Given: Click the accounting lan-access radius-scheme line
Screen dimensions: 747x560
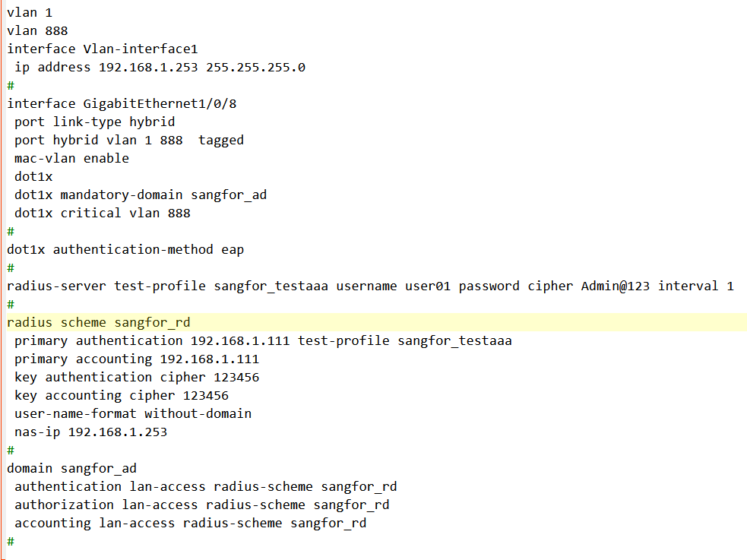Looking at the screenshot, I should (190, 523).
